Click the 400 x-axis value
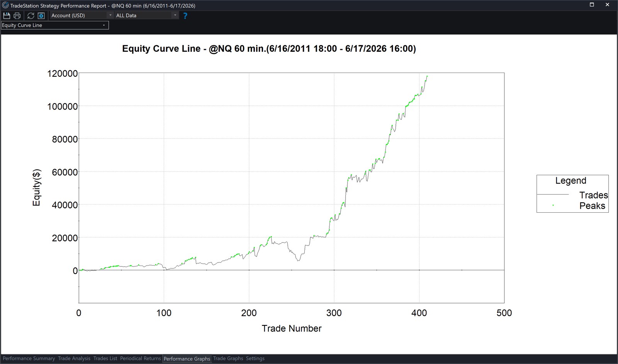Image resolution: width=618 pixels, height=364 pixels. click(x=419, y=313)
